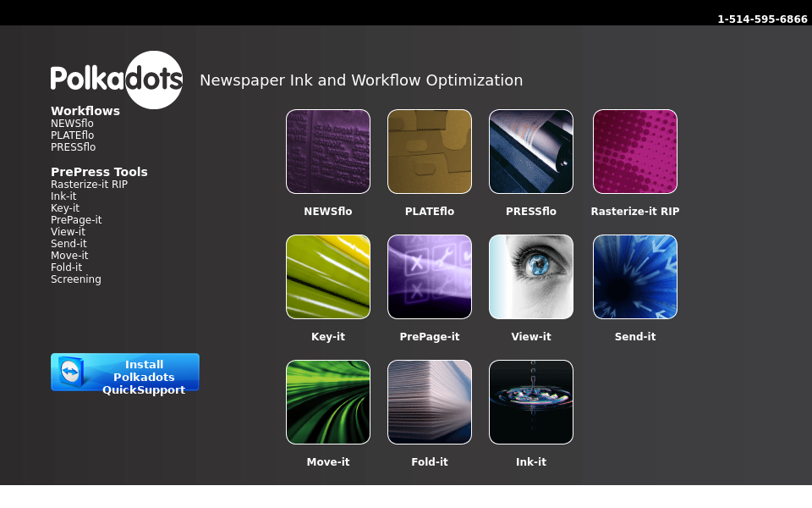
Task: Click the Send-it blue arrows icon
Action: 635,277
